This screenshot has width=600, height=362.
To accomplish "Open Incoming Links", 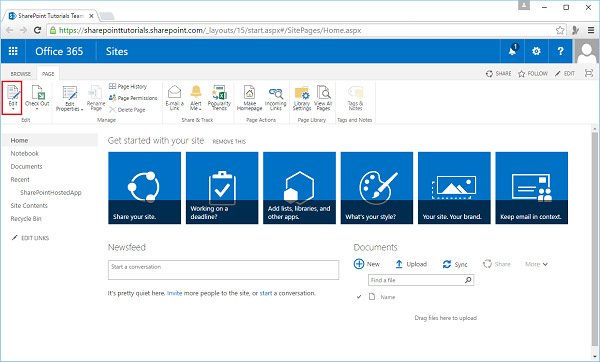I will coord(276,98).
